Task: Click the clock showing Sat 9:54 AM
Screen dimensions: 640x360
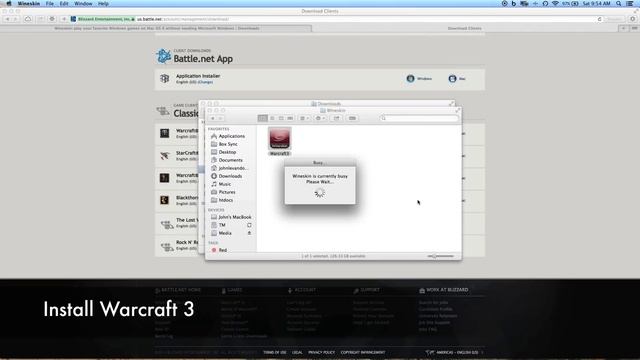Action: tap(596, 4)
